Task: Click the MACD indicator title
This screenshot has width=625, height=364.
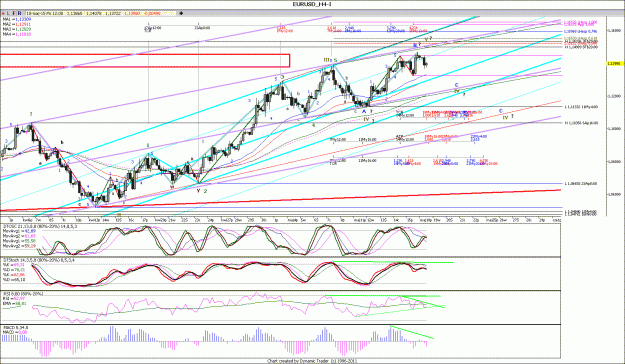Action: click(16, 328)
